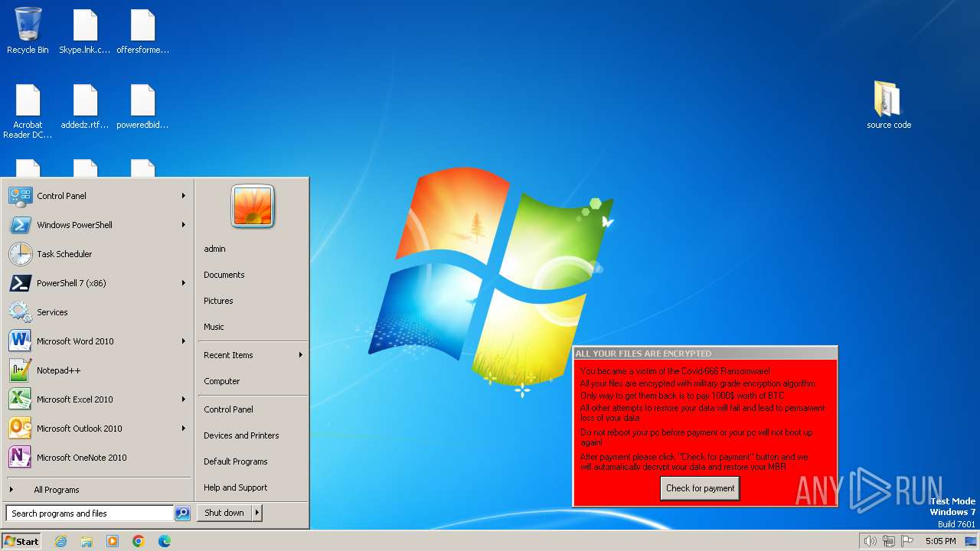This screenshot has height=551, width=980.
Task: Click the admin user account picture
Action: click(253, 207)
